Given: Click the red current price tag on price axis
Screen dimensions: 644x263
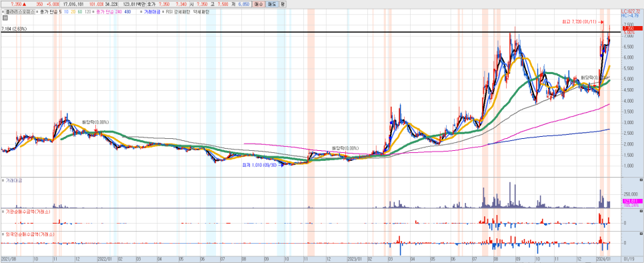Looking at the screenshot, I should pos(632,28).
